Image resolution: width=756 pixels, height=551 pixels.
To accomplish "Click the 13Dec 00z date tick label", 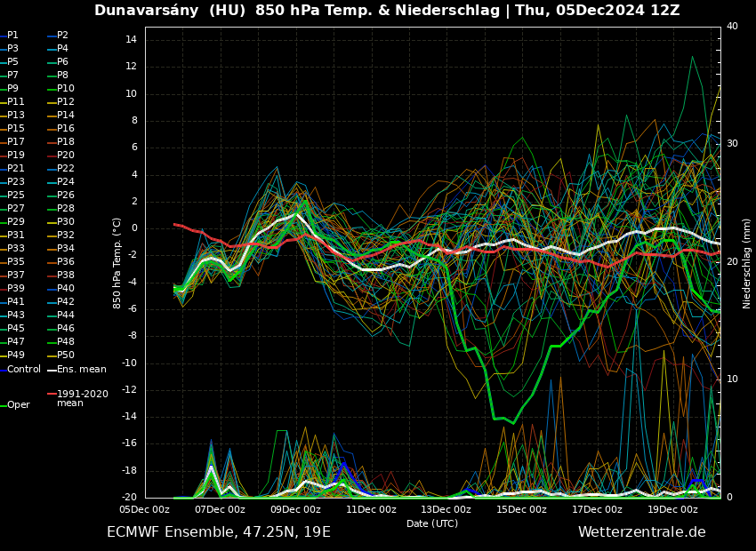I will pos(446,510).
